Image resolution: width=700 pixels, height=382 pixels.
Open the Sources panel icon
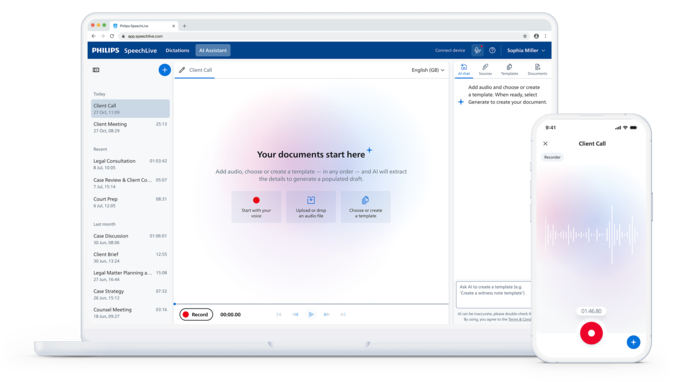(x=485, y=69)
